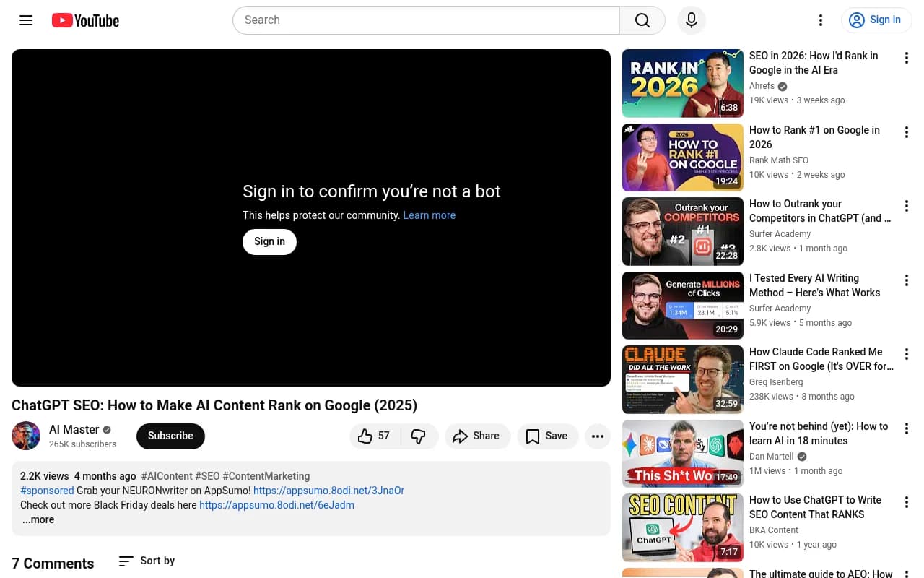The image size is (924, 578).
Task: Follow the Learn more link
Action: [429, 215]
